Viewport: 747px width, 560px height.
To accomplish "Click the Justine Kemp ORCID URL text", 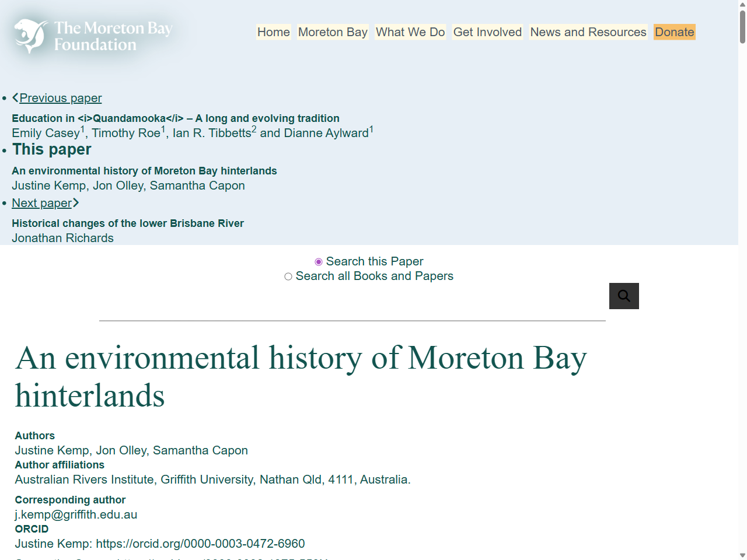I will 200,544.
